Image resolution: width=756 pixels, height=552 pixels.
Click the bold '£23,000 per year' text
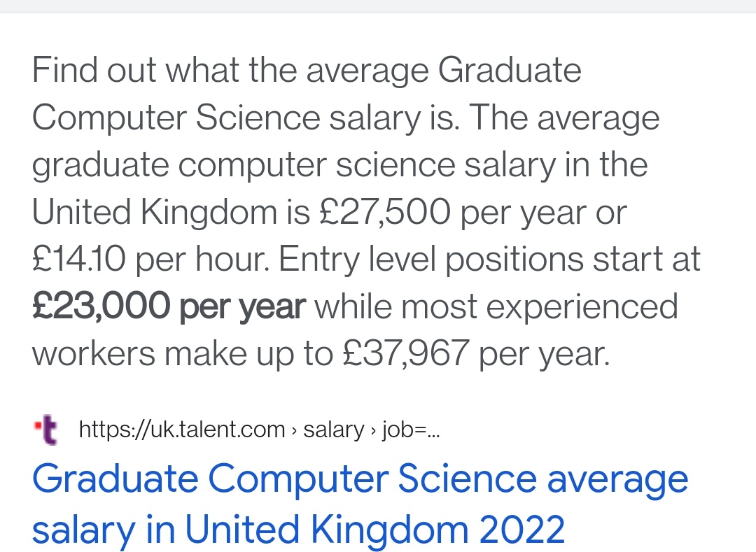169,306
